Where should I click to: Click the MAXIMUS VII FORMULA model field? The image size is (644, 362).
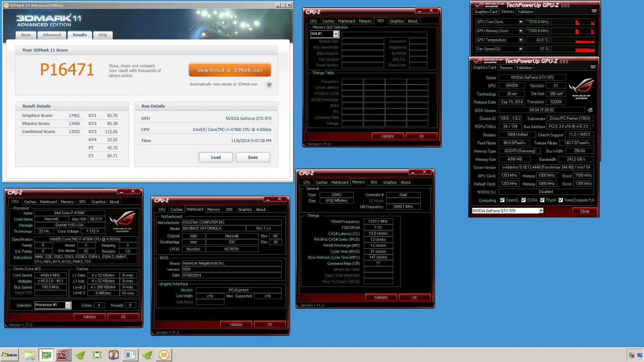click(214, 229)
